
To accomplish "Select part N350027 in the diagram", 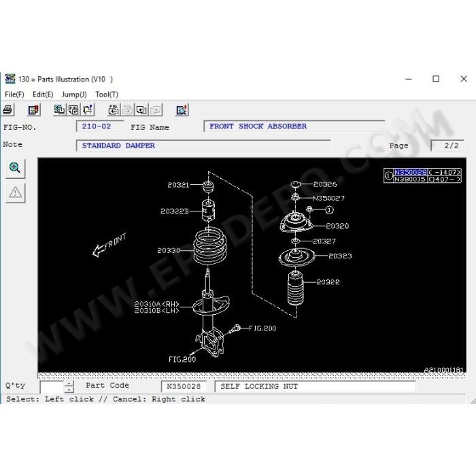I will tap(328, 199).
